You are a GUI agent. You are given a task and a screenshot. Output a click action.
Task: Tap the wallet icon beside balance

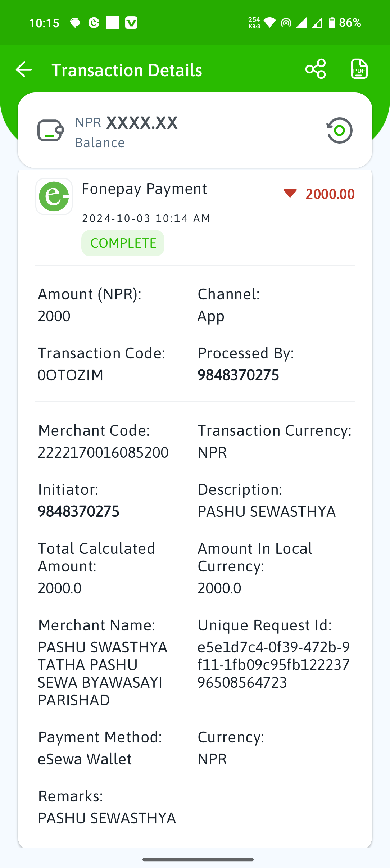(50, 130)
